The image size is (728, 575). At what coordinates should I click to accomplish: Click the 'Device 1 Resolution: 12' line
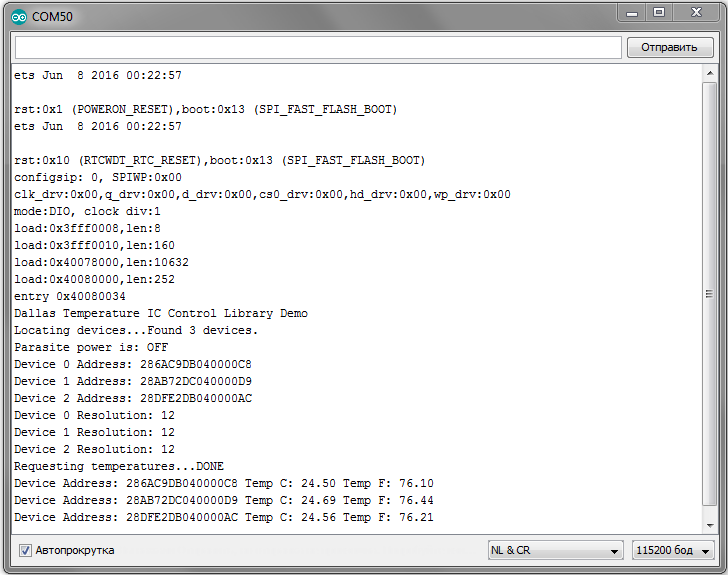pyautogui.click(x=94, y=432)
